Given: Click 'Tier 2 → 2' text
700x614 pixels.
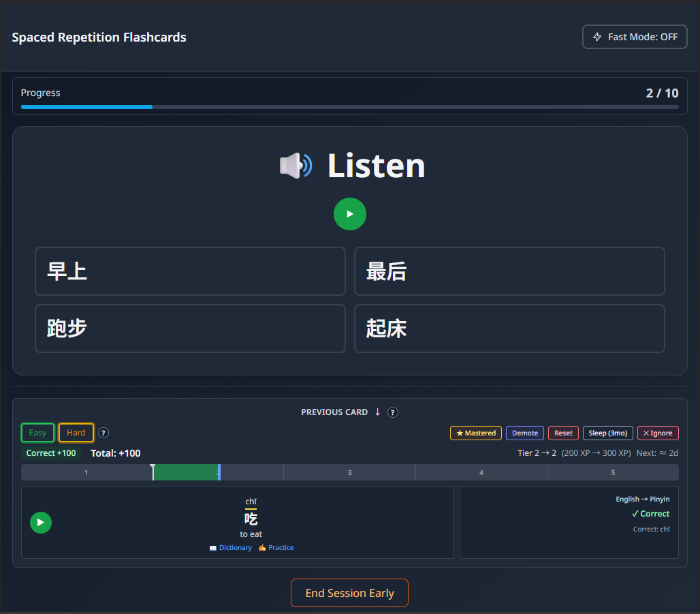Looking at the screenshot, I should (537, 453).
